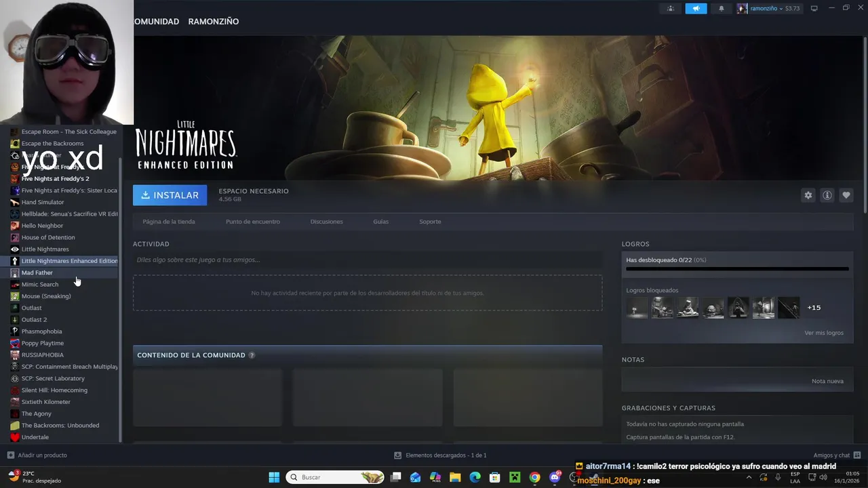Click the RUSSIAPHOBIA game icon
Screen dimensions: 868x488
[x=15, y=355]
